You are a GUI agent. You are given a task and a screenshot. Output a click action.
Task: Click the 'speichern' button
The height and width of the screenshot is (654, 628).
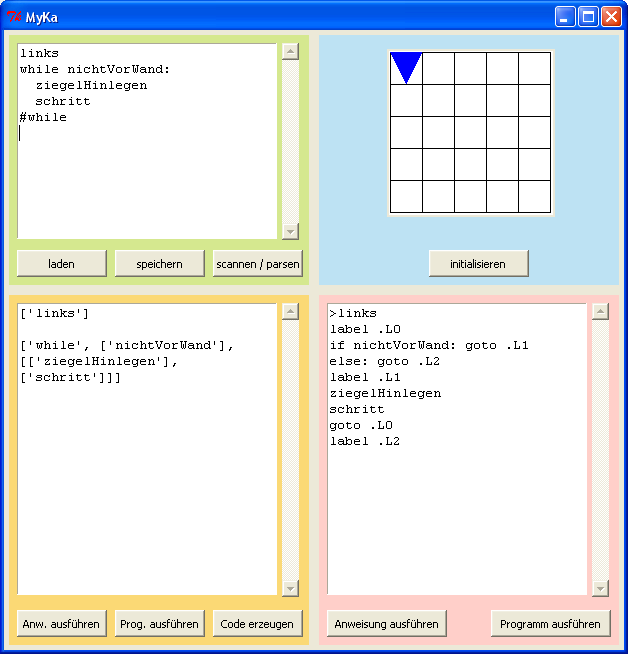[x=159, y=264]
